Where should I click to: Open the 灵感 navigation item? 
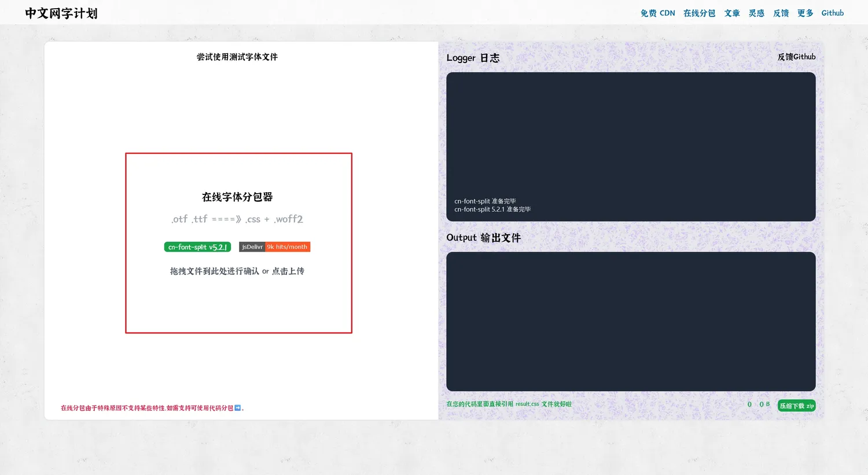(x=756, y=13)
